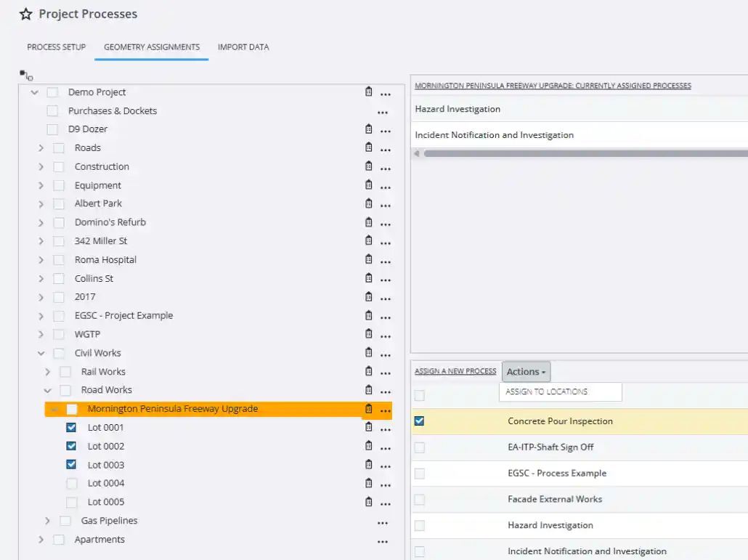748x560 pixels.
Task: Click the clipboard icon beside Lot 0005
Action: click(x=368, y=501)
